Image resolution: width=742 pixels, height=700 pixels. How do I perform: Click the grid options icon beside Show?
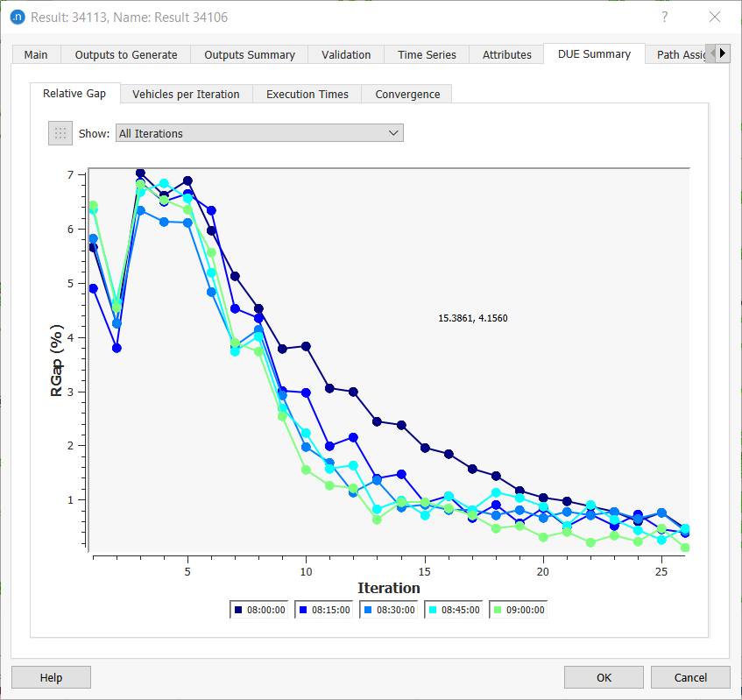[x=60, y=133]
